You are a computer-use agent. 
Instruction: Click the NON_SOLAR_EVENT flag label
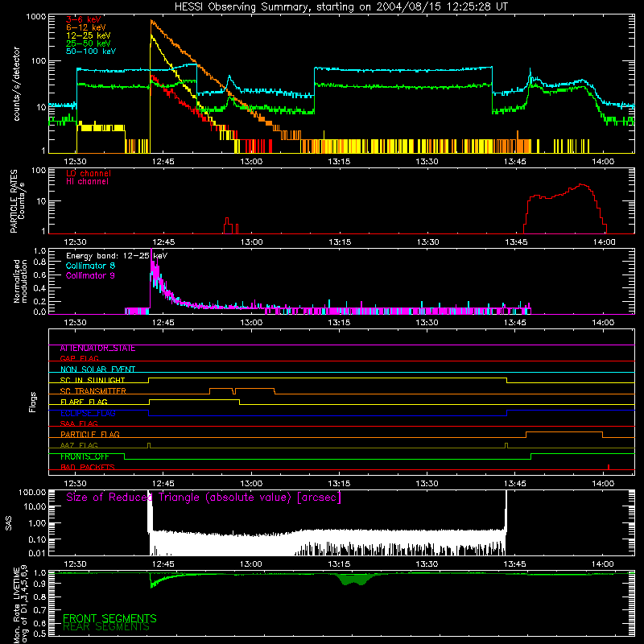pyautogui.click(x=97, y=369)
